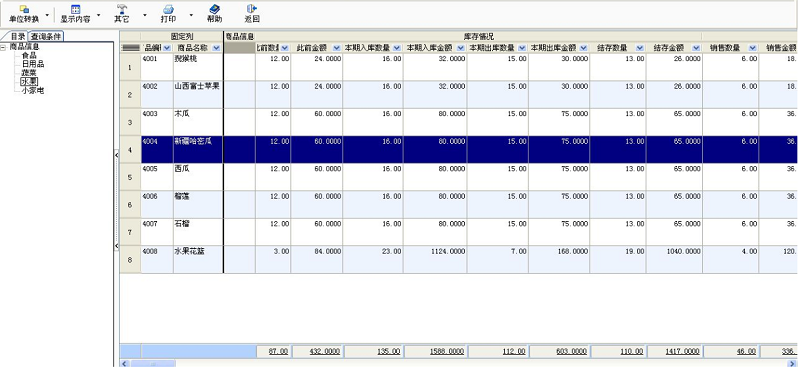Click the 显示内容 toolbar icon
The image size is (800, 374).
coord(76,9)
